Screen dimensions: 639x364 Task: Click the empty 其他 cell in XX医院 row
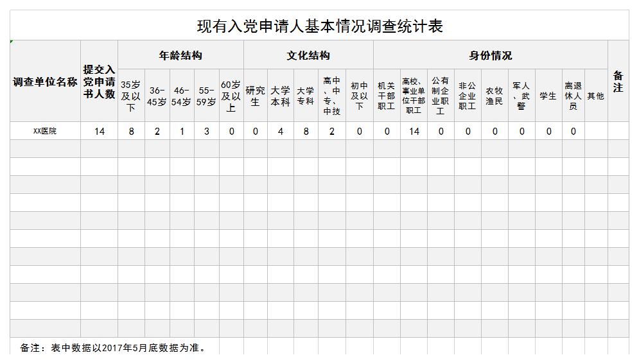point(596,131)
